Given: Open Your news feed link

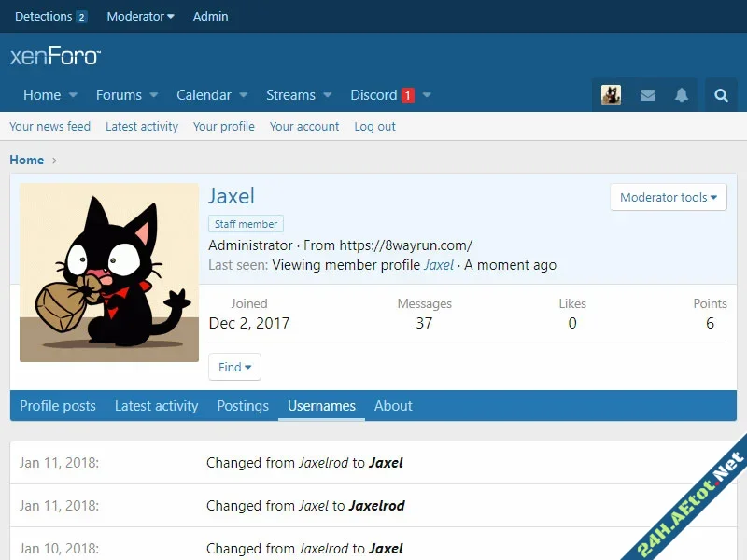Looking at the screenshot, I should click(x=50, y=126).
